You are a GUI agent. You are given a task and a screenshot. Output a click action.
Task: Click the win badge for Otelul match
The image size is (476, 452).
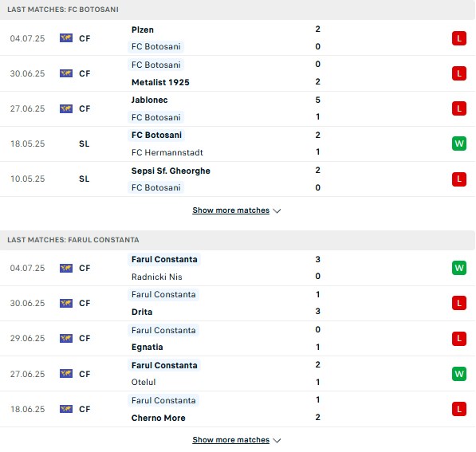point(458,373)
